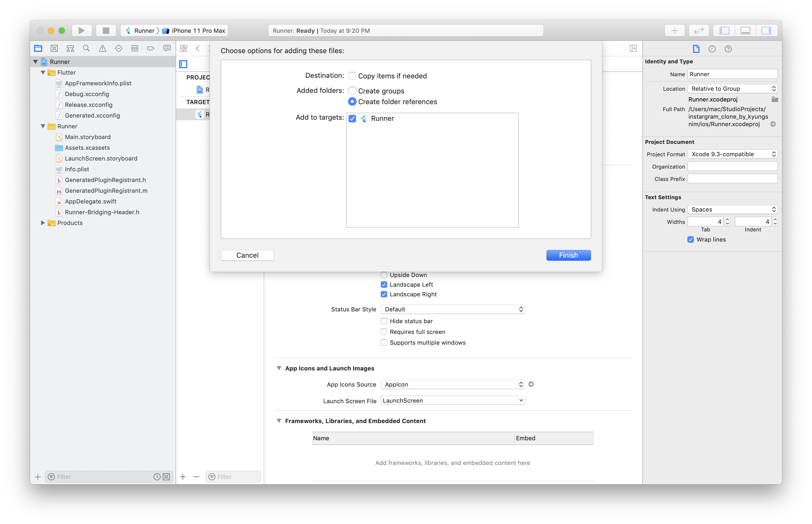Click the Library plus button in the toolbar
The height and width of the screenshot is (524, 812).
pyautogui.click(x=675, y=31)
